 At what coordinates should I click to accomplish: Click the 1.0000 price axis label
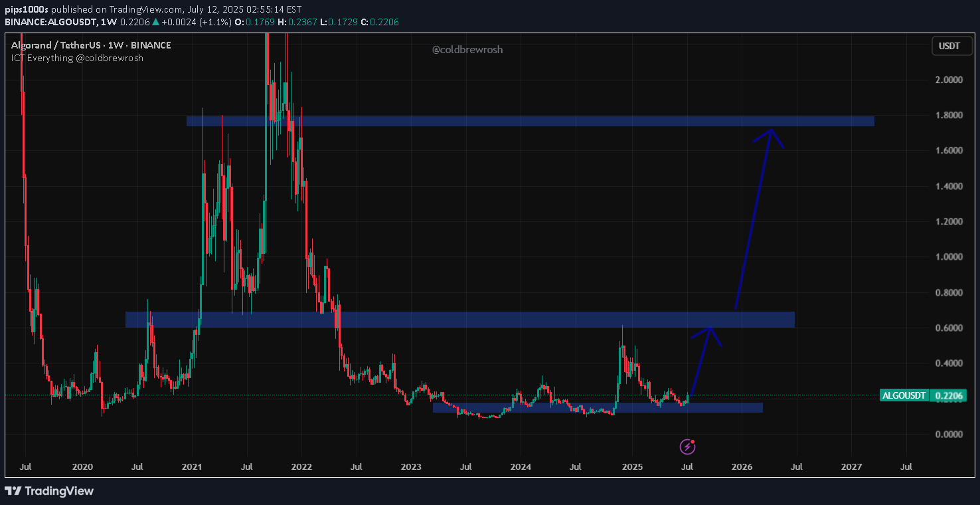949,257
